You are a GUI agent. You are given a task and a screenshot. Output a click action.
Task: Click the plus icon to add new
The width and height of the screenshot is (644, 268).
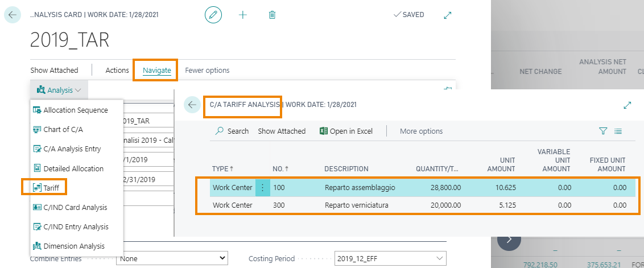click(x=243, y=15)
